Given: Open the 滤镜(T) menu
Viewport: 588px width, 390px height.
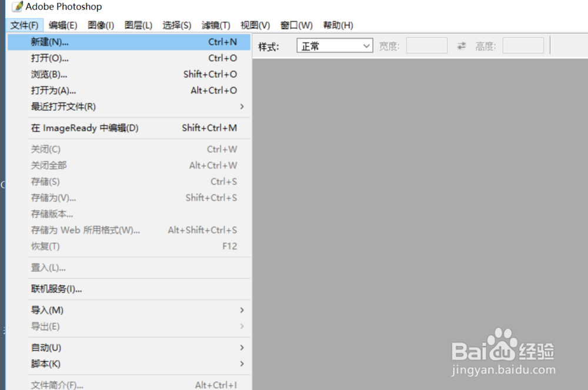Looking at the screenshot, I should (216, 25).
